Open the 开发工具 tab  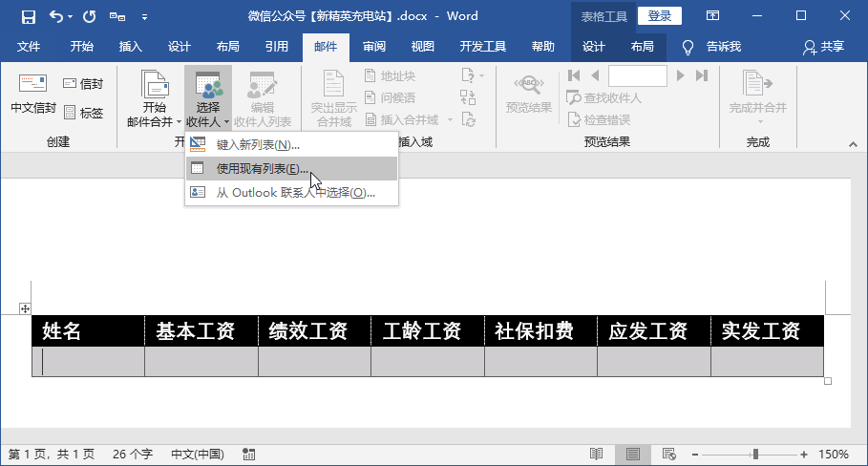pos(483,47)
